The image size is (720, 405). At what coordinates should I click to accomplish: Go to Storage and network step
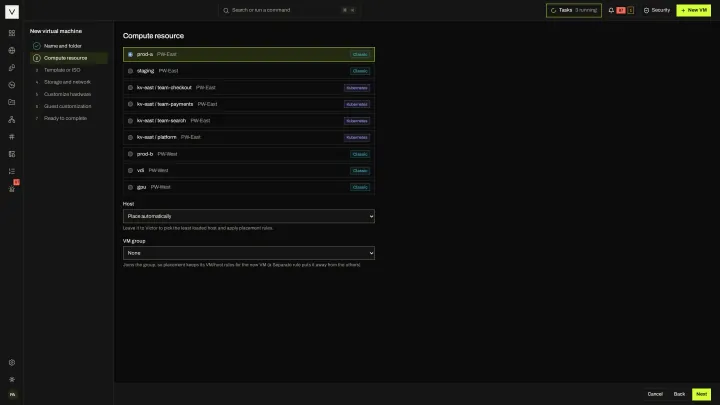[x=69, y=82]
